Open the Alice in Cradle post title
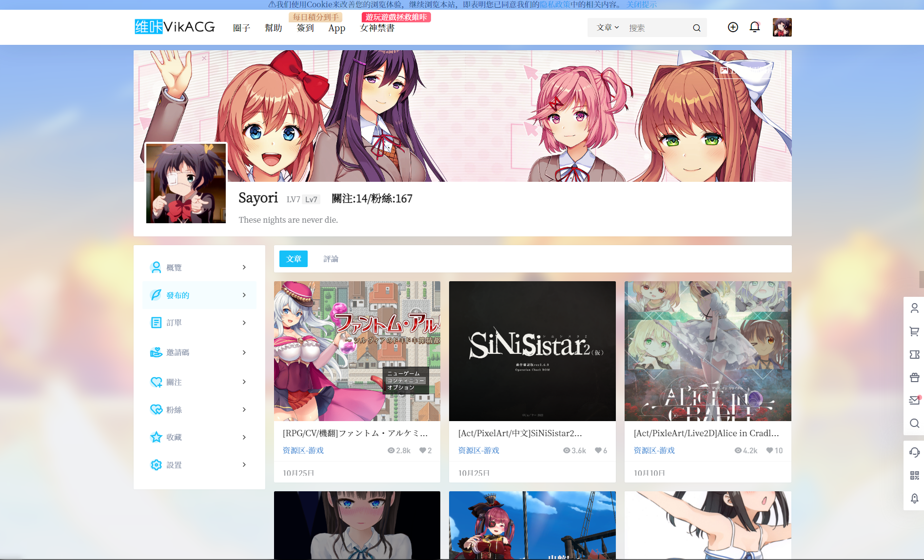Viewport: 924px width, 560px height. tap(707, 433)
